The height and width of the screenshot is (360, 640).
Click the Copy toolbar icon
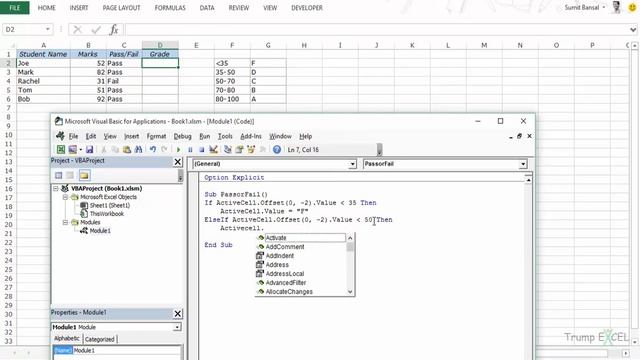(115, 150)
